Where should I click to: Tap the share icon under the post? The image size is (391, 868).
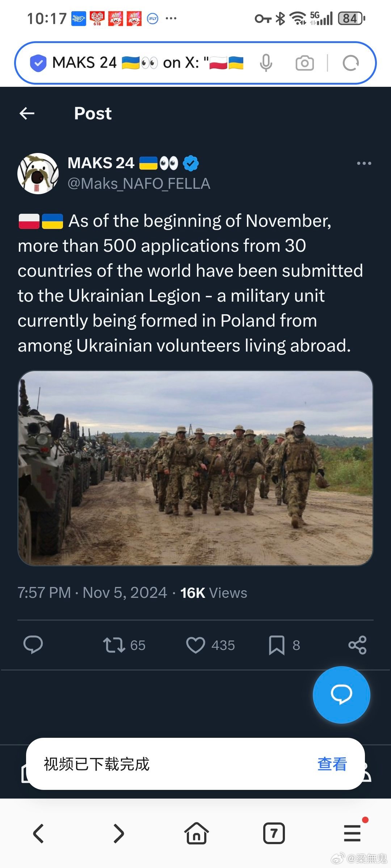tap(357, 645)
